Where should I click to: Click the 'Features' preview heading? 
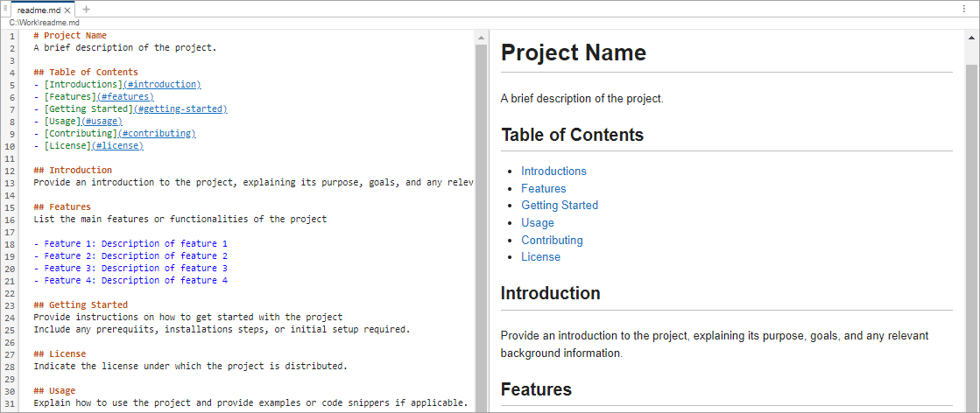click(536, 389)
